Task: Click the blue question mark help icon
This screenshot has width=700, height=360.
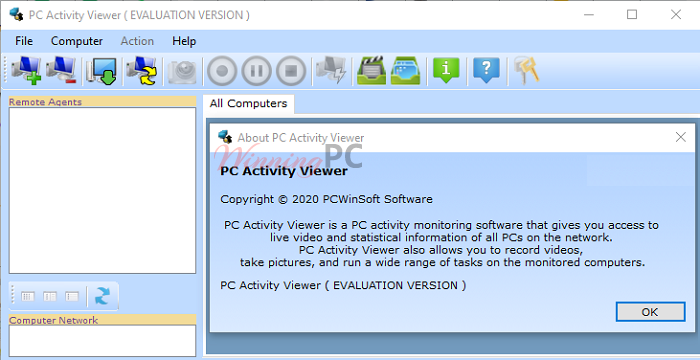Action: 486,71
